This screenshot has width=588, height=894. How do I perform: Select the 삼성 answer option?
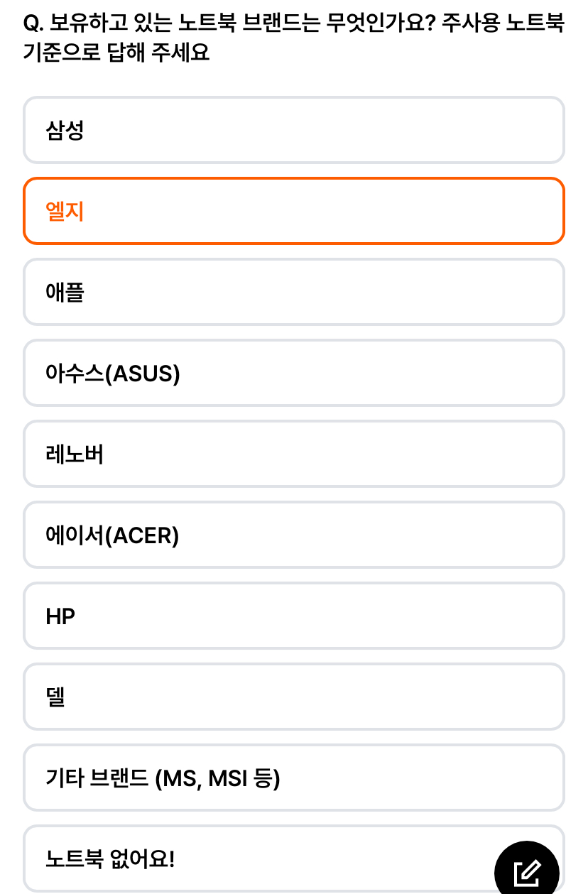(x=294, y=130)
